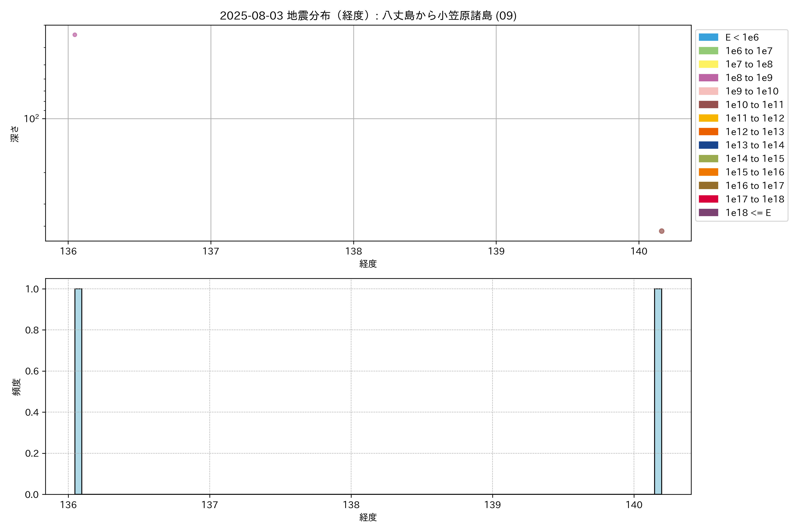Viewport: 798px width, 532px height.
Task: Click the histogram bar near longitude 140
Action: pyautogui.click(x=658, y=391)
